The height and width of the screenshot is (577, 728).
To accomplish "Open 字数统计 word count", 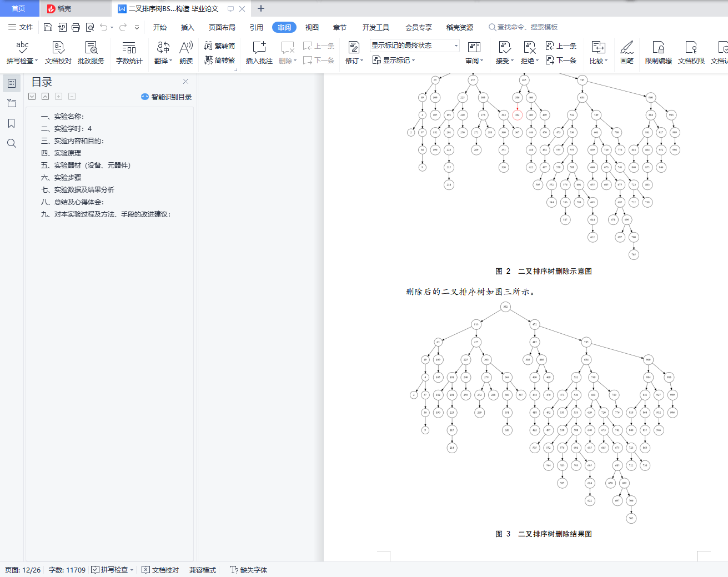I will [x=129, y=52].
